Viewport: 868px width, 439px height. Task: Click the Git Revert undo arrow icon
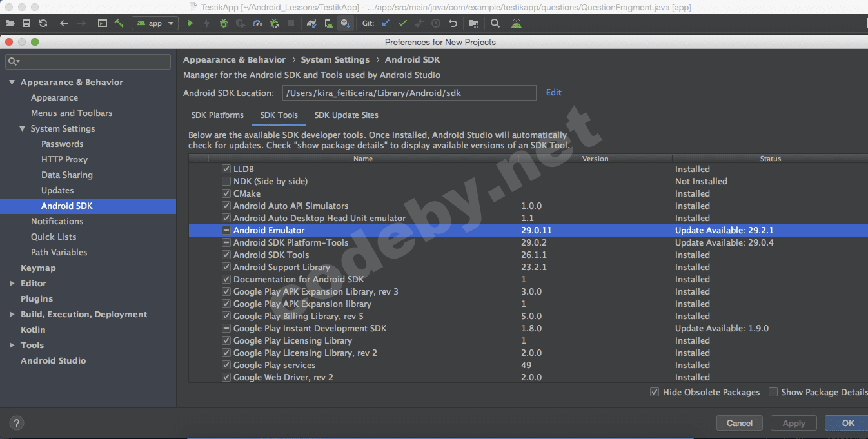(x=453, y=23)
